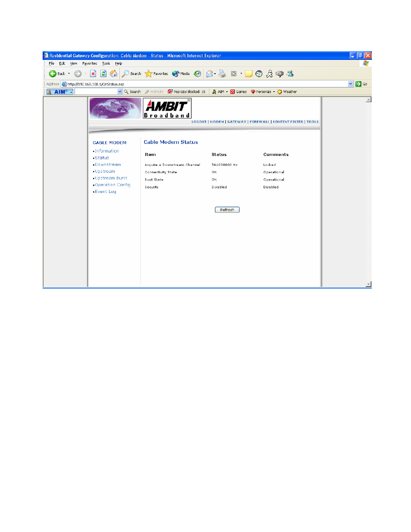Open the Status sidebar link
Viewport: 411px width, 532px height.
click(102, 158)
